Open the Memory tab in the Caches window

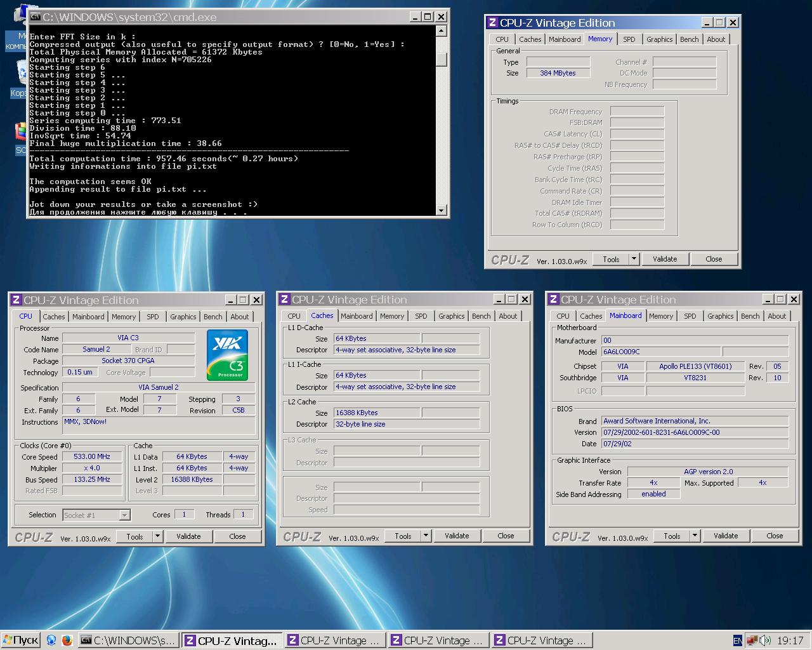click(392, 316)
